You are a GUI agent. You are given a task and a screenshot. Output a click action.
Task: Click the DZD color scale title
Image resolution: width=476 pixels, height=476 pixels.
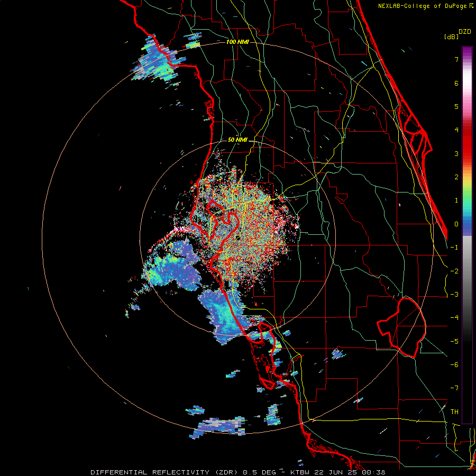(x=465, y=32)
